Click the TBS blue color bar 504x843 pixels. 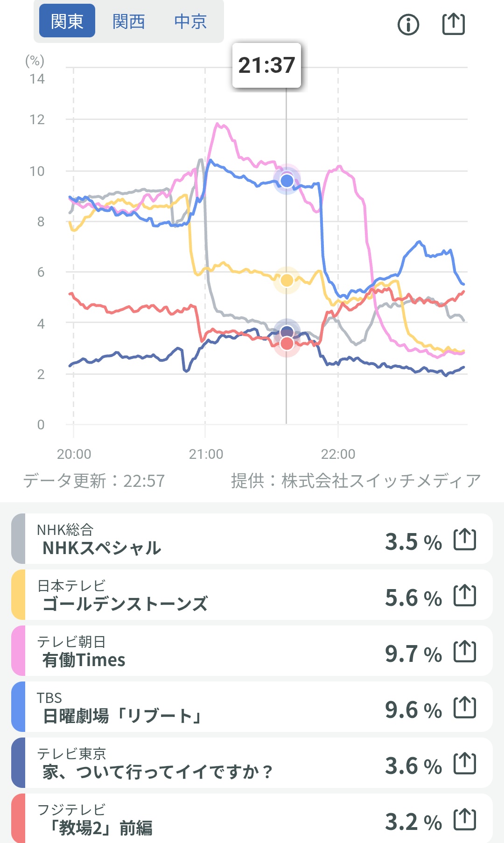18,707
